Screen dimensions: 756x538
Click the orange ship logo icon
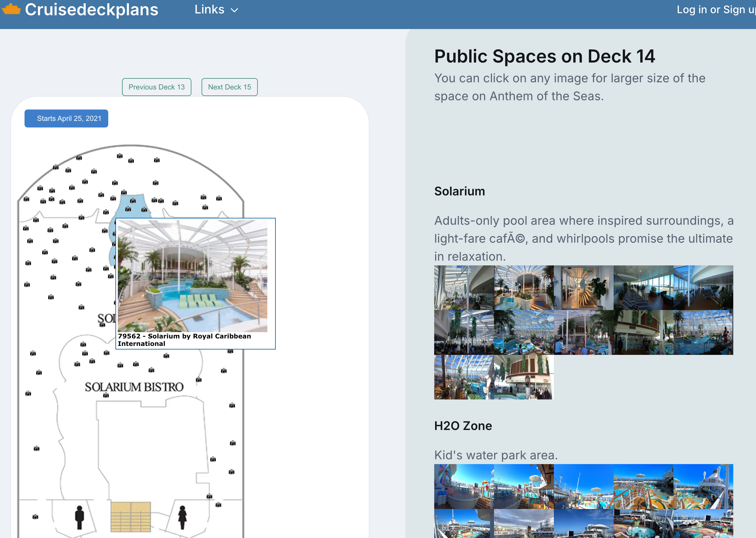(x=11, y=9)
